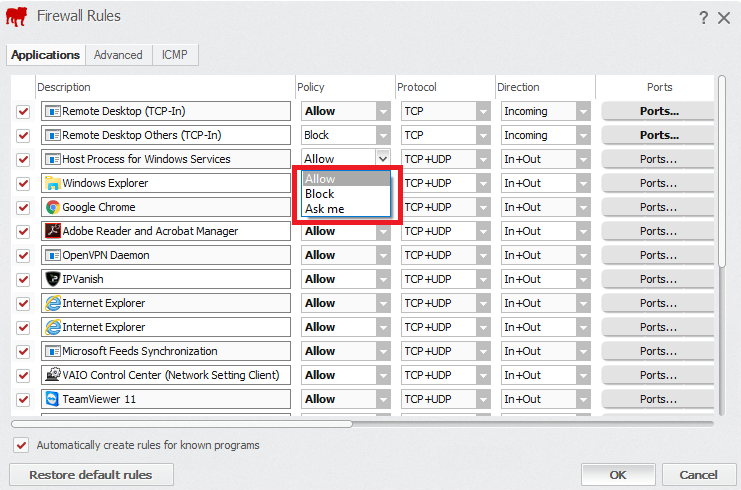
Task: Collapse the Host Process policy dropdown arrow
Action: (x=383, y=159)
